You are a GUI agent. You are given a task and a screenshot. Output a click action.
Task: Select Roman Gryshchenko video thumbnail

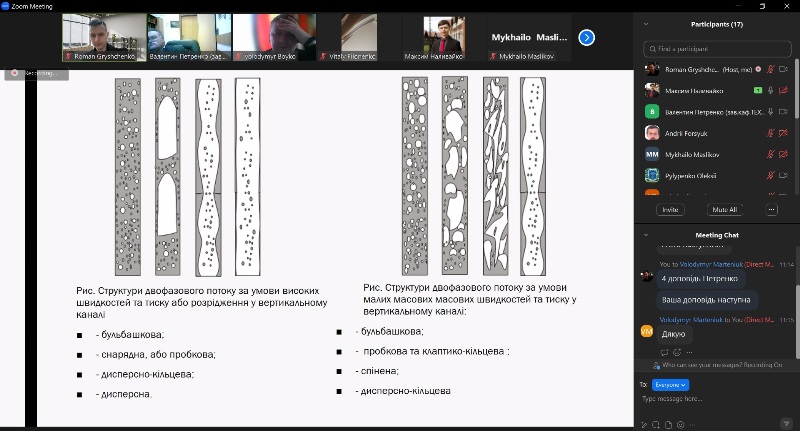(x=104, y=37)
